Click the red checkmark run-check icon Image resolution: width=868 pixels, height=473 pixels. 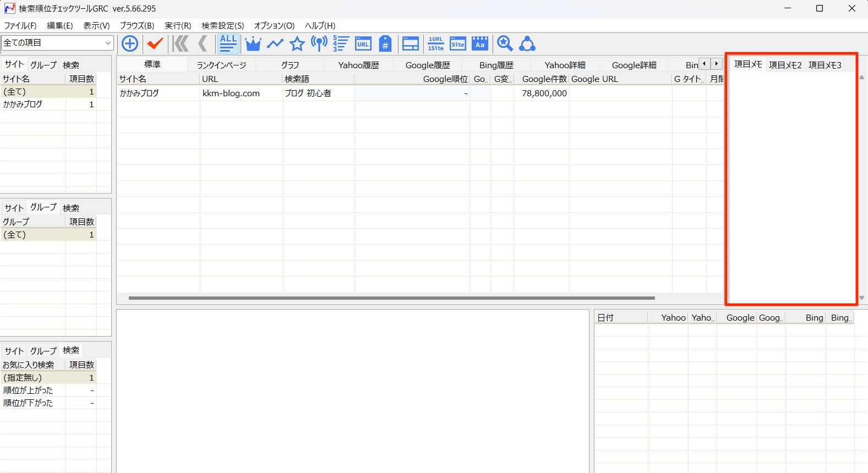(155, 43)
